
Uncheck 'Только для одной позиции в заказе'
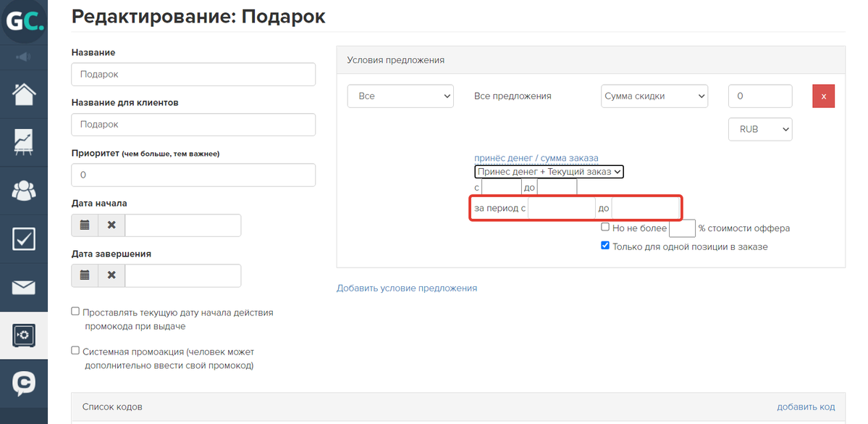coord(605,246)
